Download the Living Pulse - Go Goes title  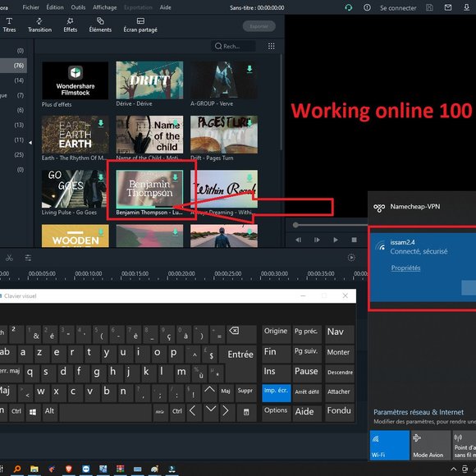(x=101, y=177)
